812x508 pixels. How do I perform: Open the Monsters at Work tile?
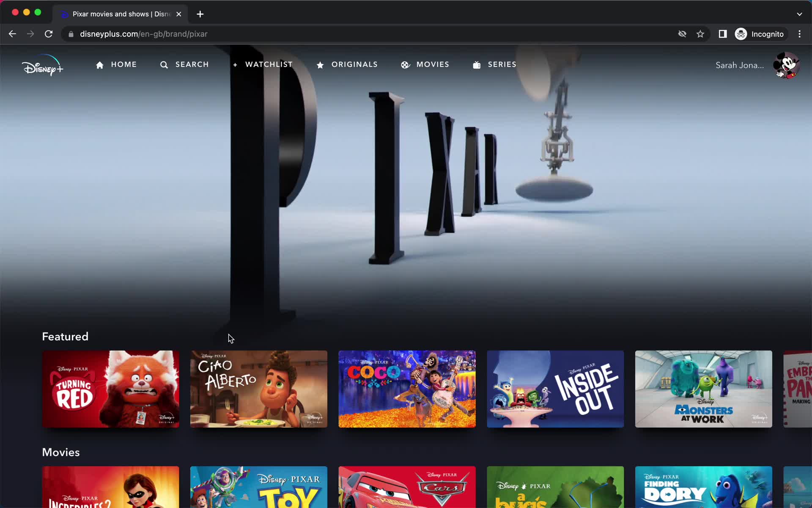point(704,389)
